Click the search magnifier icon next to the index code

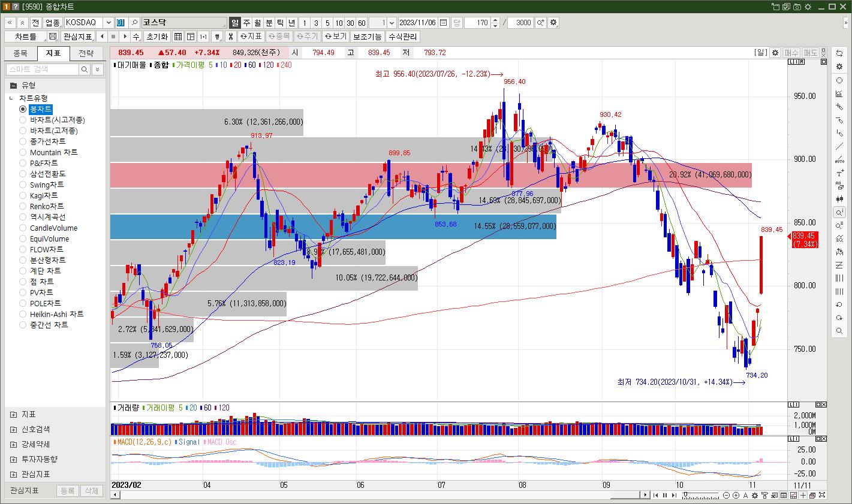click(135, 23)
